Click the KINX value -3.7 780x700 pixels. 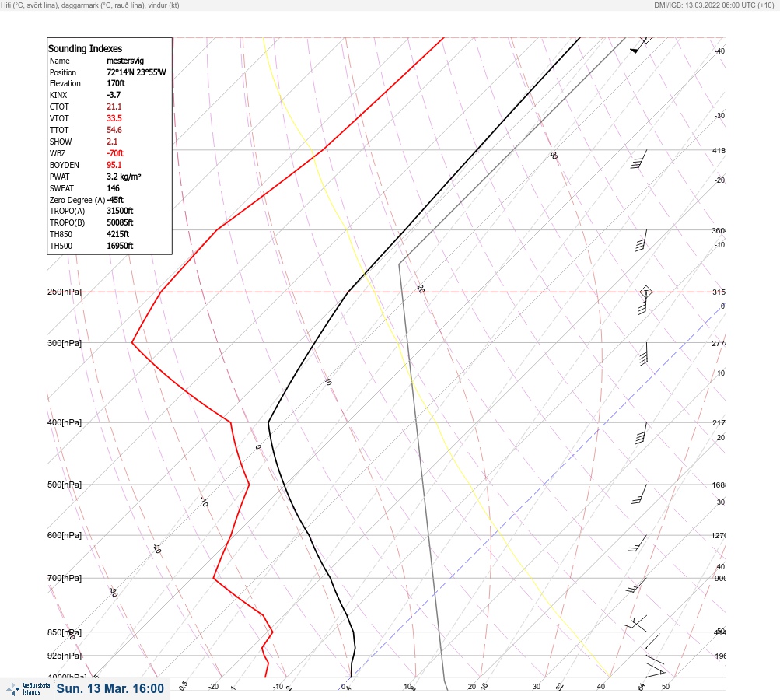pyautogui.click(x=114, y=95)
